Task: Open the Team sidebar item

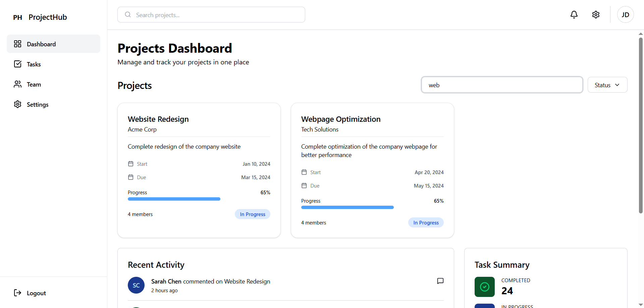Action: [x=53, y=84]
